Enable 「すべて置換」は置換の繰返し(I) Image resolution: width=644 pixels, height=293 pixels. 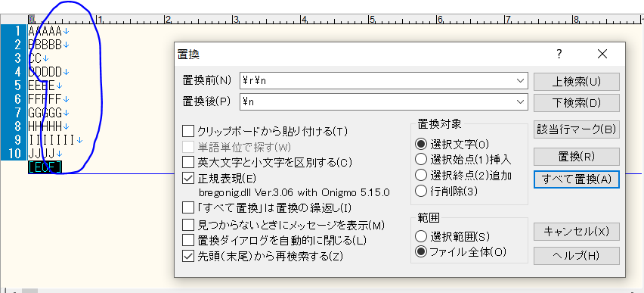pos(188,207)
